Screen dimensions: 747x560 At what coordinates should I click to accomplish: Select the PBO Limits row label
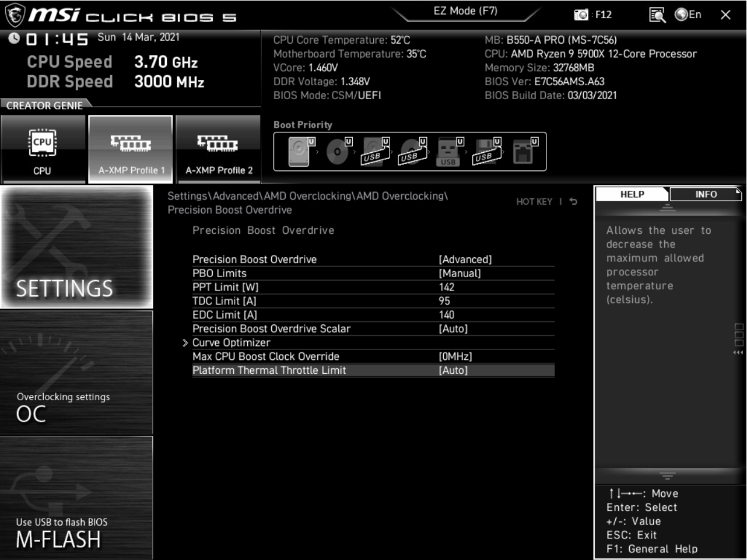(x=219, y=274)
